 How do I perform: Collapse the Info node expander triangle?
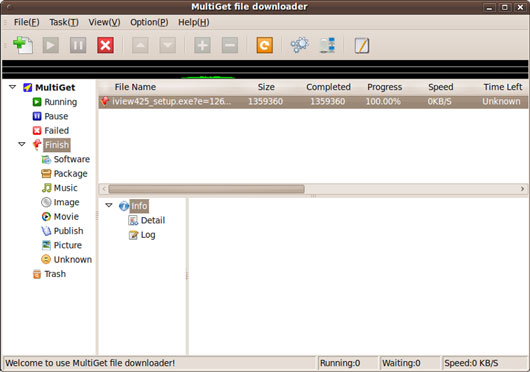pyautogui.click(x=109, y=205)
